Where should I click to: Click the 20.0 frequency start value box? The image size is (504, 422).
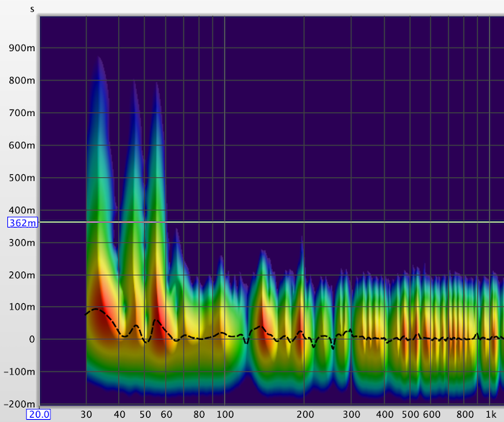click(39, 414)
